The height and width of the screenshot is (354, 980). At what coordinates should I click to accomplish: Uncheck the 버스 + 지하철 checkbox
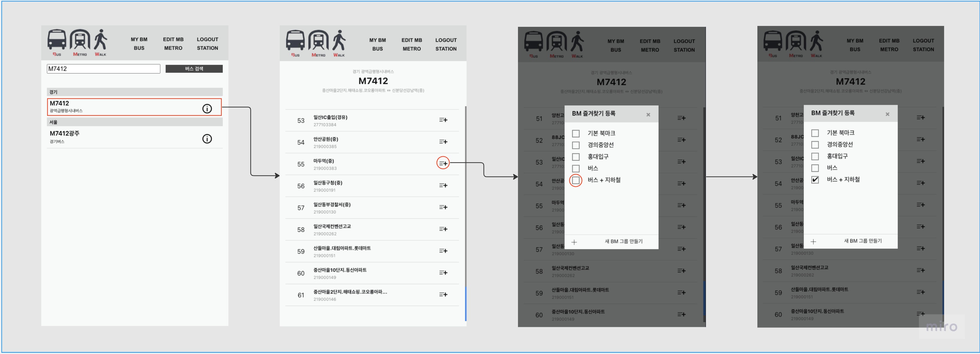coord(815,180)
